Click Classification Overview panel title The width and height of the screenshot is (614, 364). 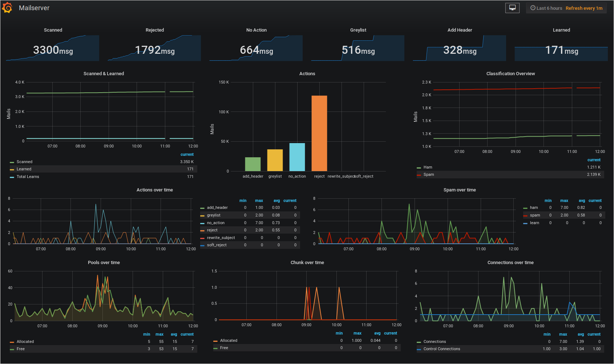(x=510, y=74)
